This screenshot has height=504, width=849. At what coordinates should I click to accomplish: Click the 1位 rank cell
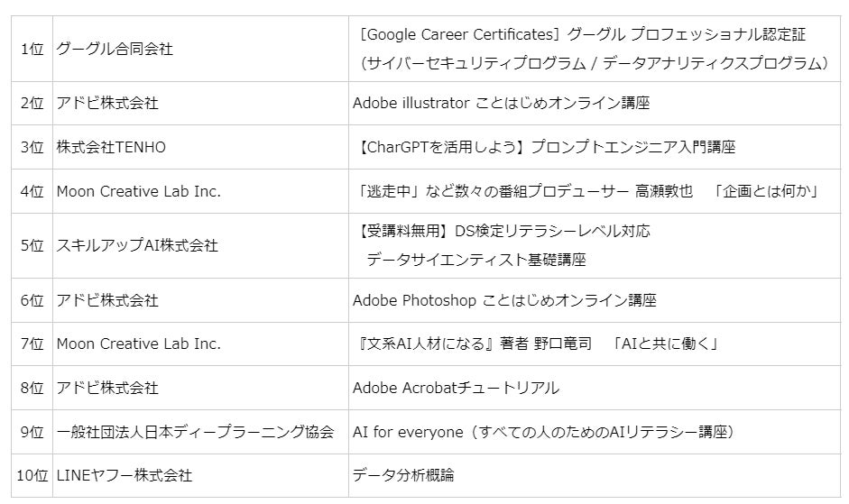point(32,49)
